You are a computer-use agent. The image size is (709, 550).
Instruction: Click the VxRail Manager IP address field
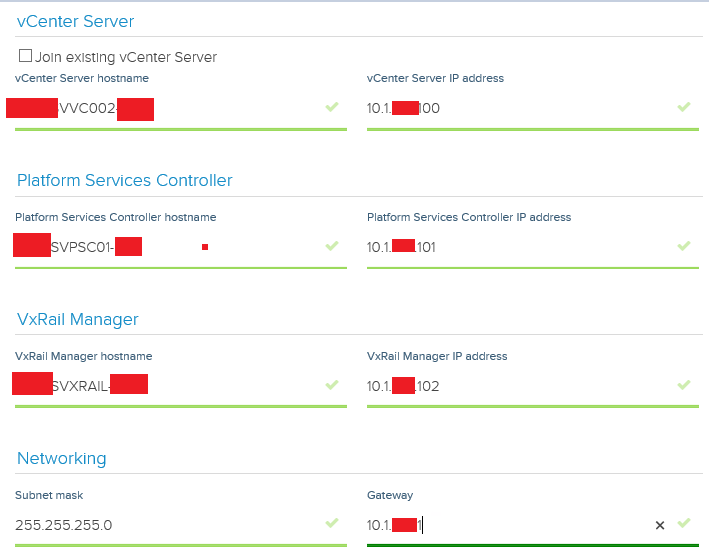(533, 386)
